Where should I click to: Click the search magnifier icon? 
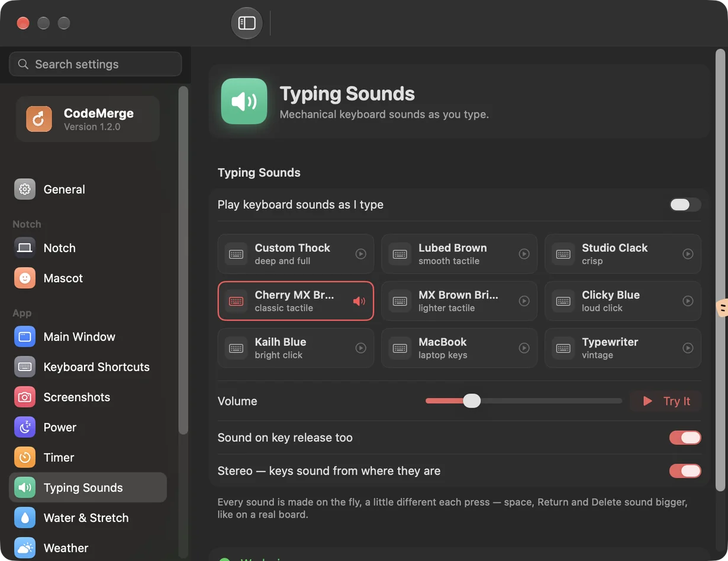[23, 64]
